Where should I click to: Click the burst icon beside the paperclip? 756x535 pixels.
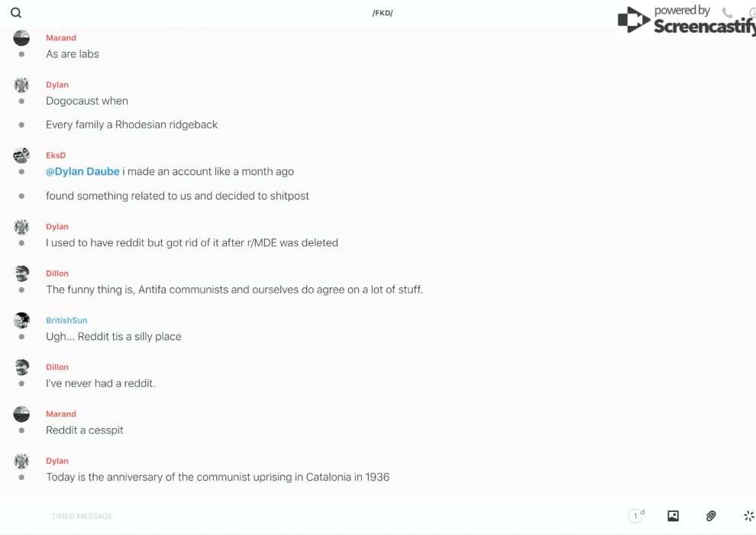[x=748, y=516]
